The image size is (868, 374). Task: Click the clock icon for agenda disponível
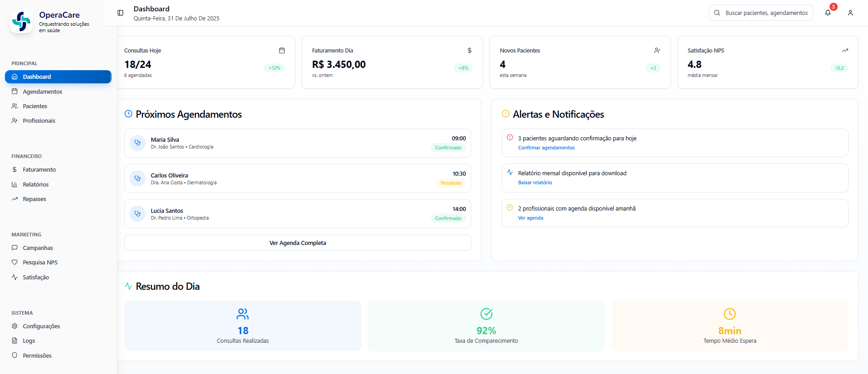point(510,207)
